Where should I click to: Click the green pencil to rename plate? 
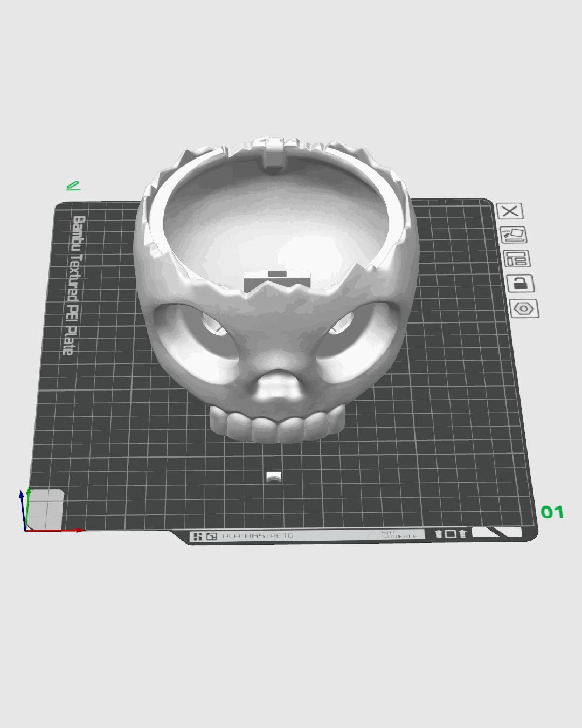coord(73,186)
